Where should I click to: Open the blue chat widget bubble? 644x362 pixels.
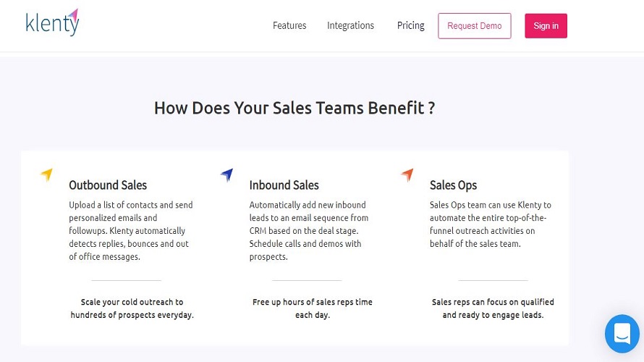(622, 334)
